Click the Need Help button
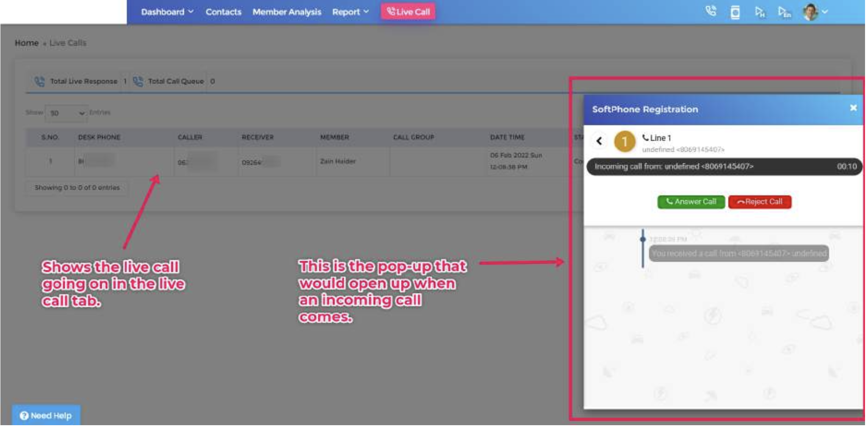Screen dimensions: 868x429 pyautogui.click(x=46, y=415)
